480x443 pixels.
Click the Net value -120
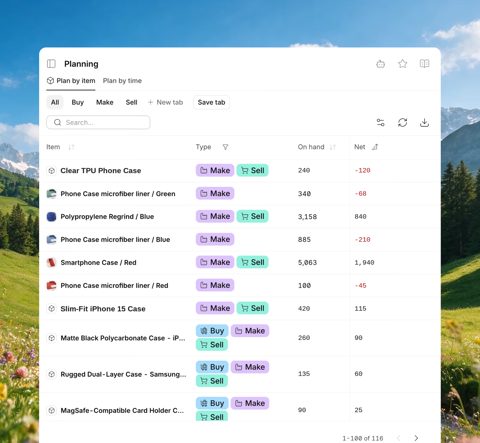coord(362,171)
